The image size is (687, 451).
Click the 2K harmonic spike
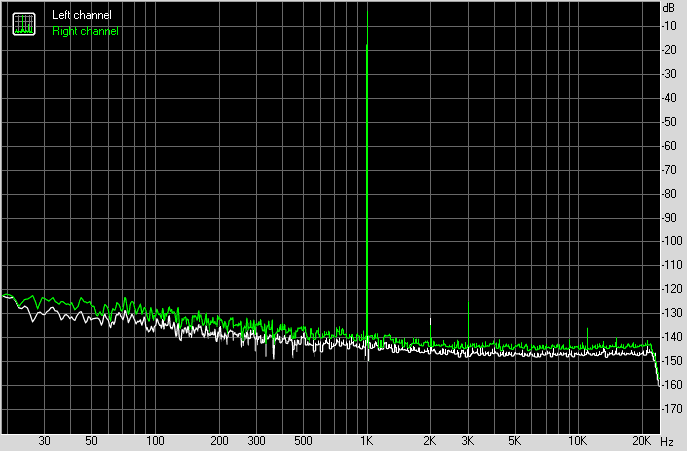pyautogui.click(x=431, y=328)
